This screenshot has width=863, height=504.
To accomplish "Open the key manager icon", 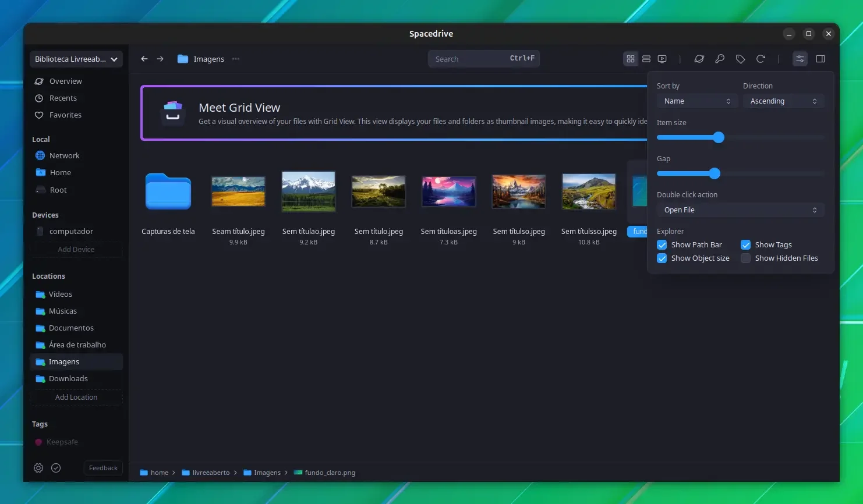I will point(720,59).
